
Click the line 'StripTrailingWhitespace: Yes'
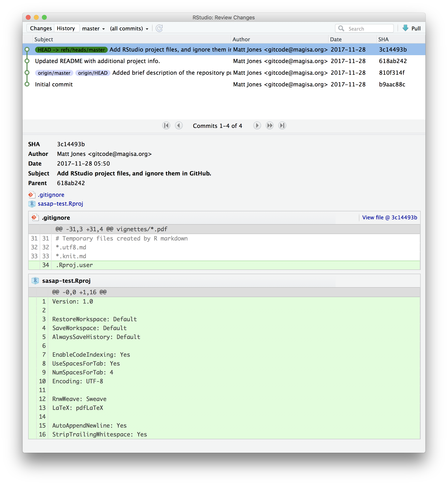224,434
